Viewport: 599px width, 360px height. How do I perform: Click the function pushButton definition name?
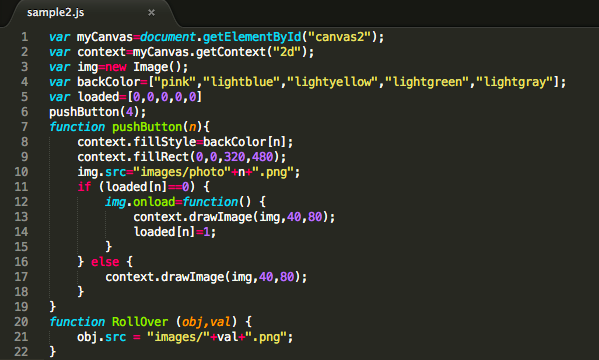(147, 127)
